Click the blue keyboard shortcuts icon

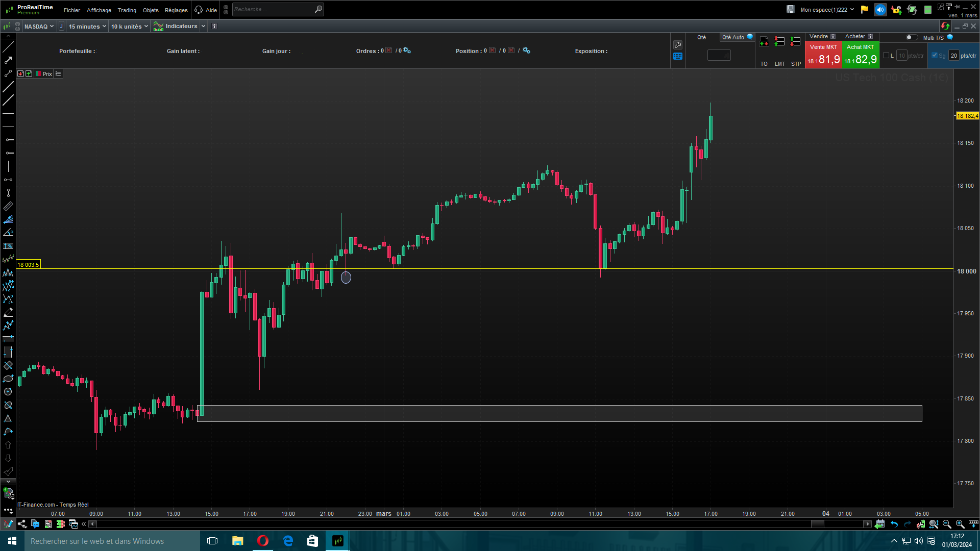678,57
